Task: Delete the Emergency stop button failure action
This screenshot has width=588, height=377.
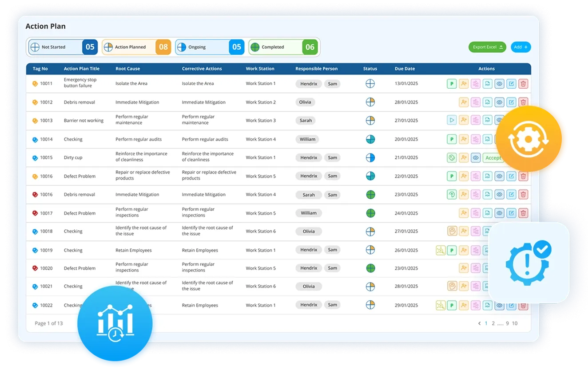Action: [523, 83]
